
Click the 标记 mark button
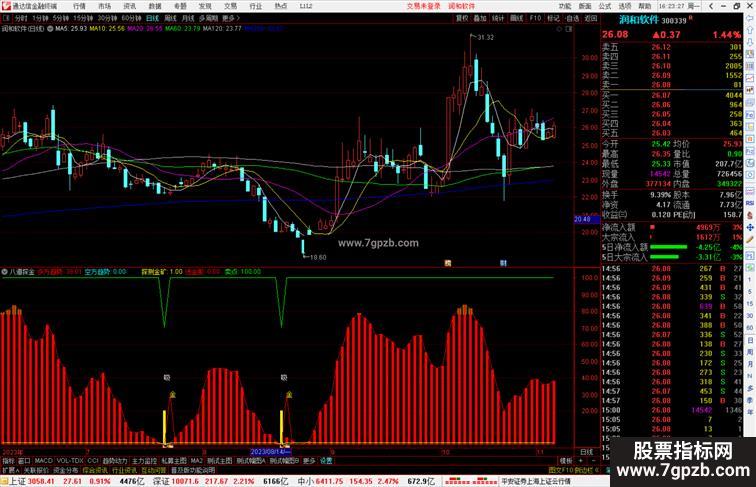point(553,18)
